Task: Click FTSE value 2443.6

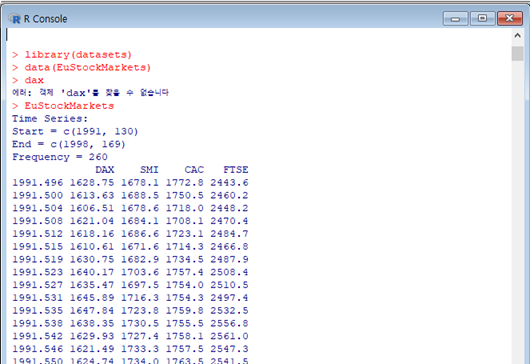Action: tap(229, 183)
